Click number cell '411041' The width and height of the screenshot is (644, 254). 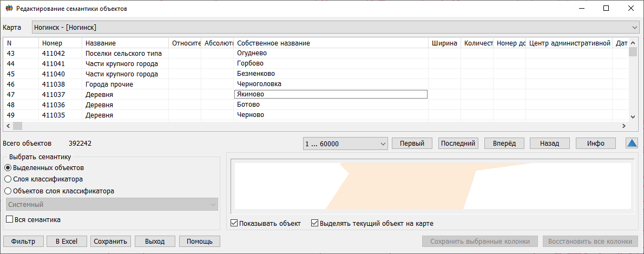click(x=61, y=64)
